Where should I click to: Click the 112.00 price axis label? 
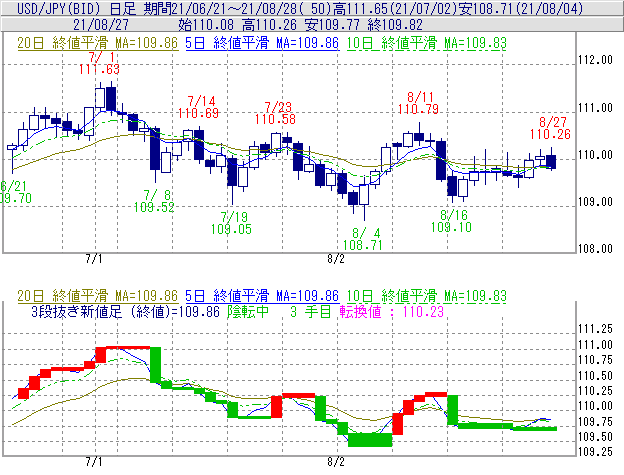click(595, 60)
